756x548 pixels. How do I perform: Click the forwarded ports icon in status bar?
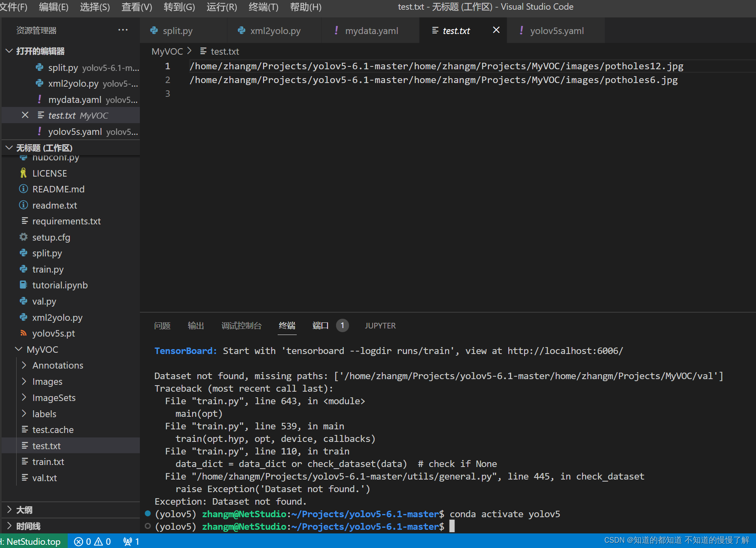click(128, 542)
